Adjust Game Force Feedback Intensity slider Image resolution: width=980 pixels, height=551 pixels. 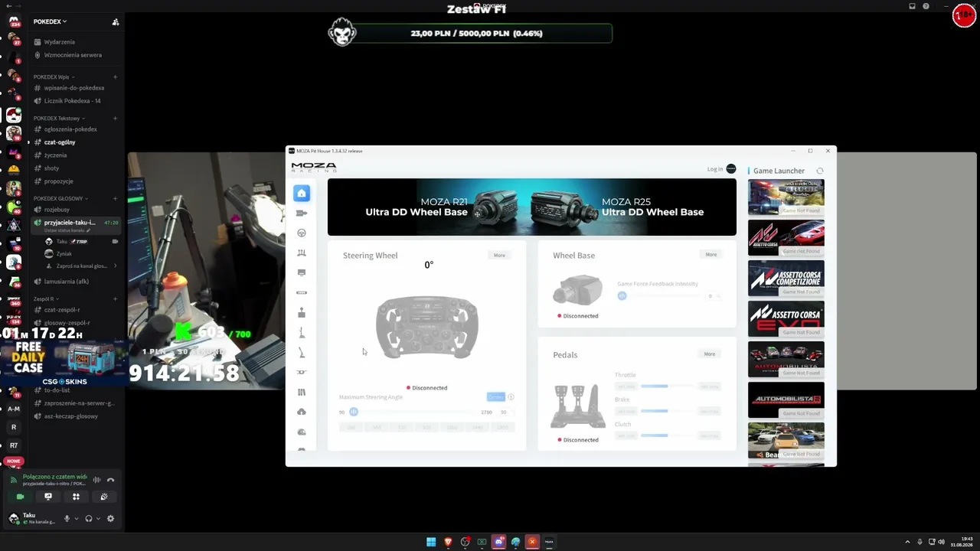coord(622,296)
